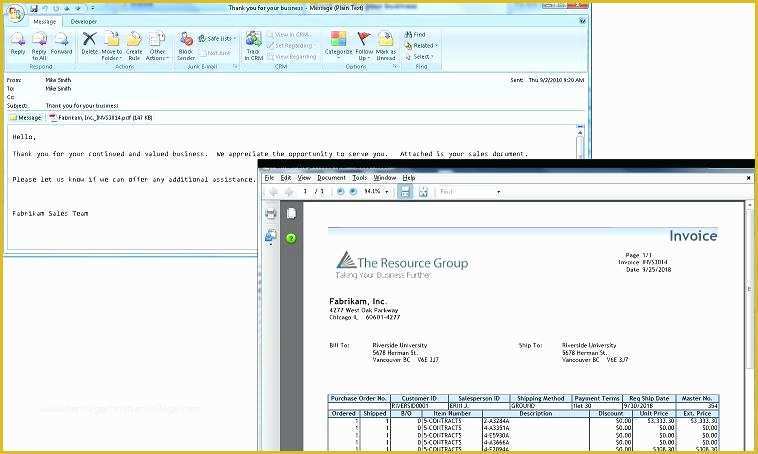
Task: Open the File menu in PDF viewer
Action: click(269, 178)
